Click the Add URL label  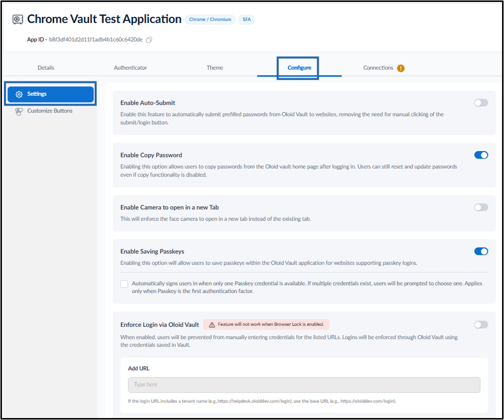point(139,369)
